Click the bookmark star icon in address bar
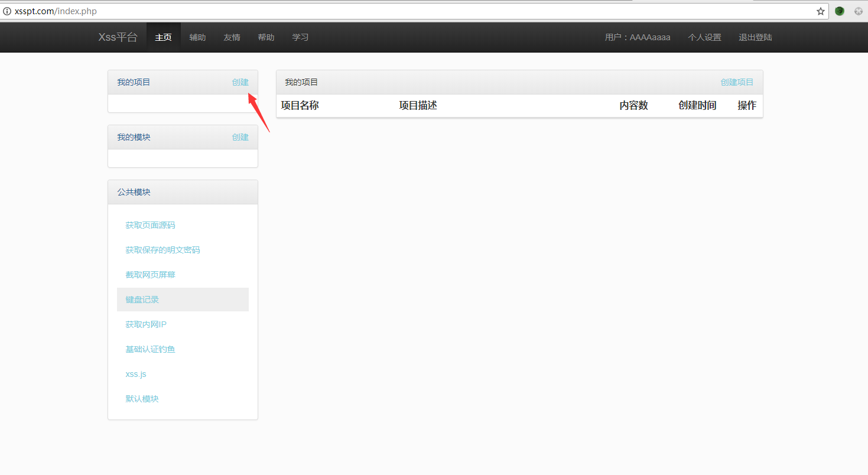The height and width of the screenshot is (475, 868). [821, 11]
